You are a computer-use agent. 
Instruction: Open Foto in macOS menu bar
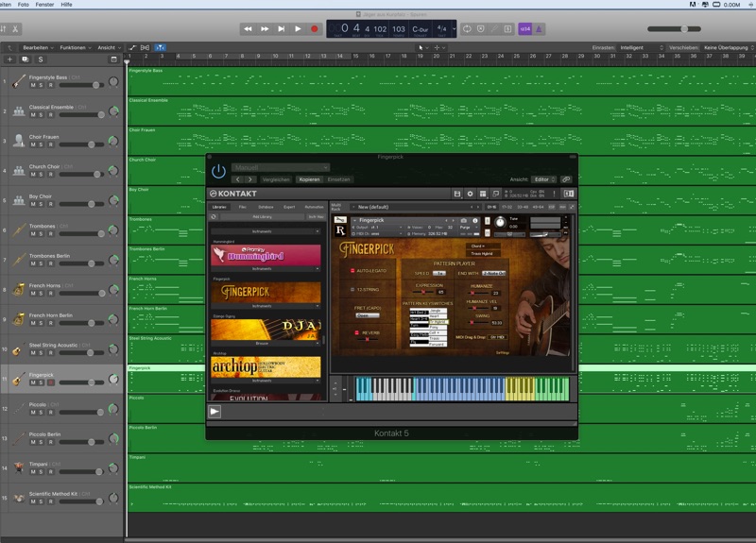coord(23,5)
